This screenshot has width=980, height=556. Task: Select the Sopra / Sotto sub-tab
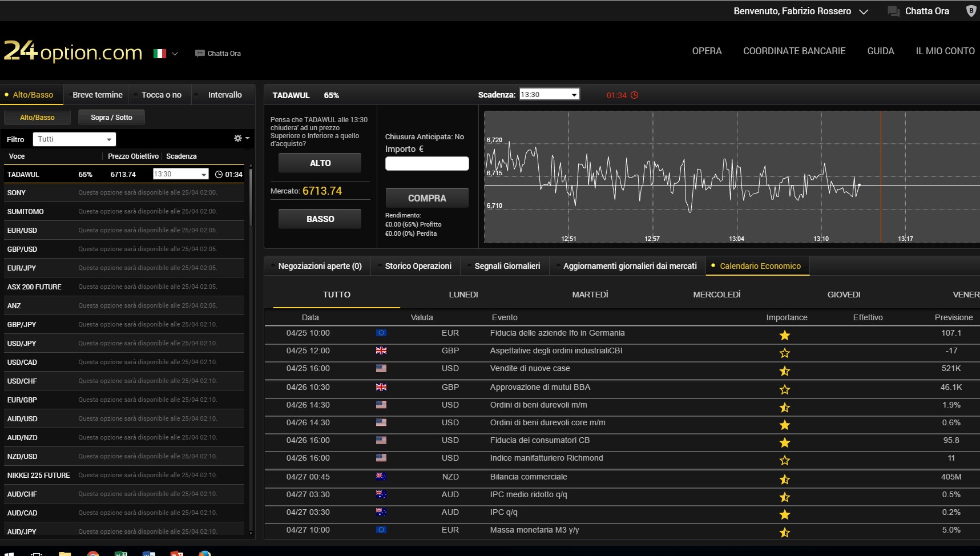point(111,118)
